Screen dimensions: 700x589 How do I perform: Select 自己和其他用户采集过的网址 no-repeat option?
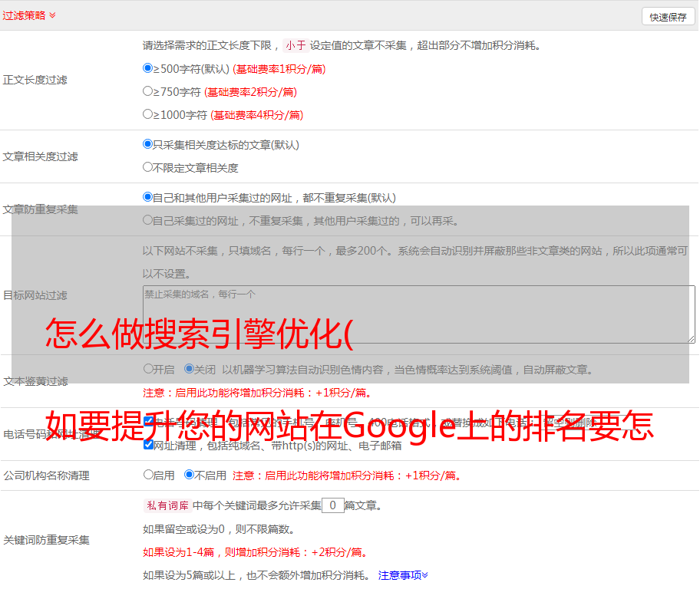click(148, 197)
